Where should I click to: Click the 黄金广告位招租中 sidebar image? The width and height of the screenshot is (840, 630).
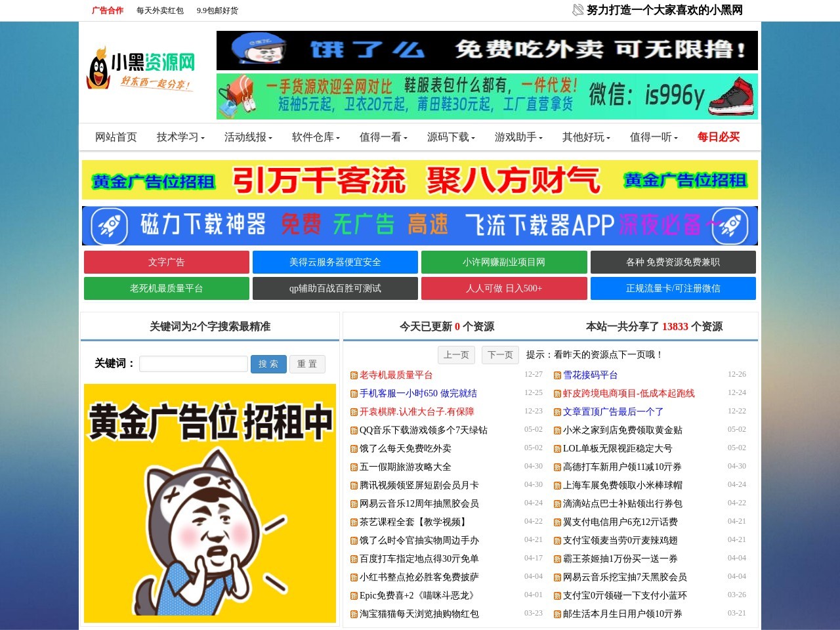210,503
